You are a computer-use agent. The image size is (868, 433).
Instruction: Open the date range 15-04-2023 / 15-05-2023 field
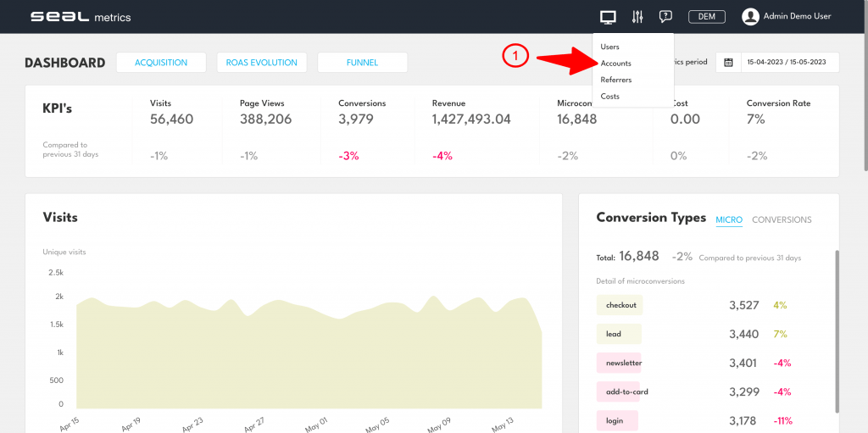click(788, 63)
